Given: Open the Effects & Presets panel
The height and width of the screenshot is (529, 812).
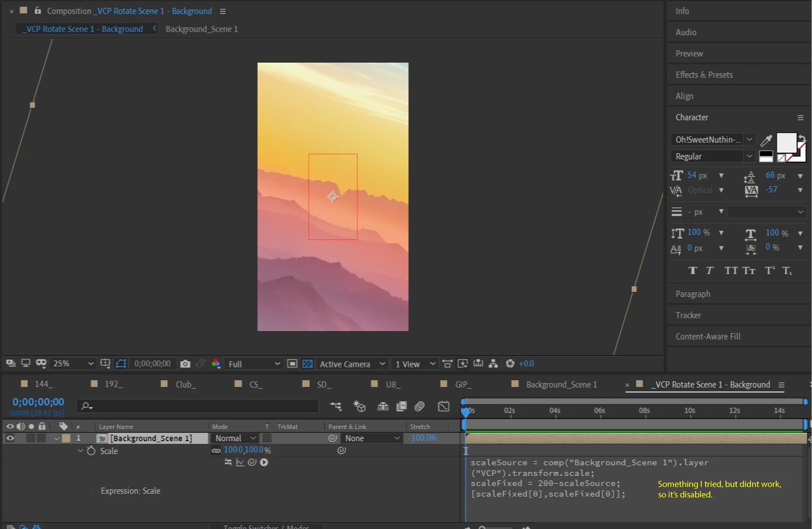Looking at the screenshot, I should pyautogui.click(x=704, y=75).
